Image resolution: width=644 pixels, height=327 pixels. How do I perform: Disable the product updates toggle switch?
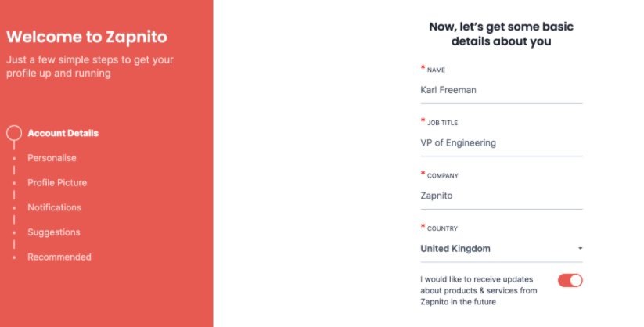point(570,280)
